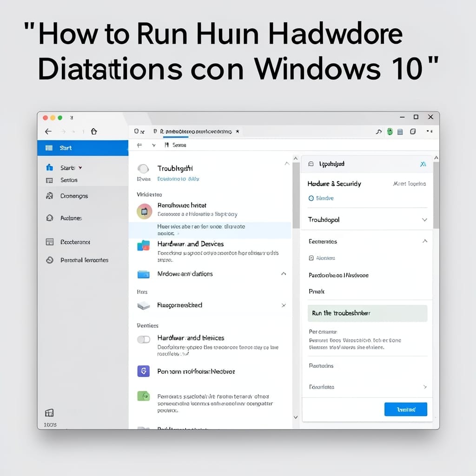Expand the dropdown arrow next to Starts
The height and width of the screenshot is (476, 476).
coord(80,168)
